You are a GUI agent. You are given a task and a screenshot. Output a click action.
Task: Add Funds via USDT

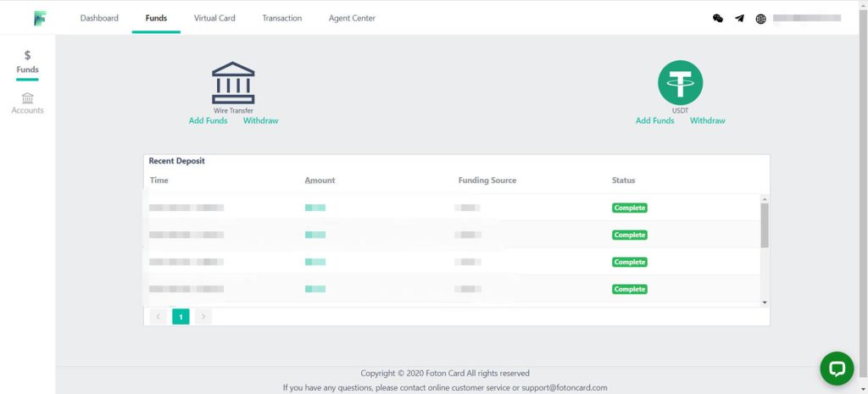tap(655, 120)
